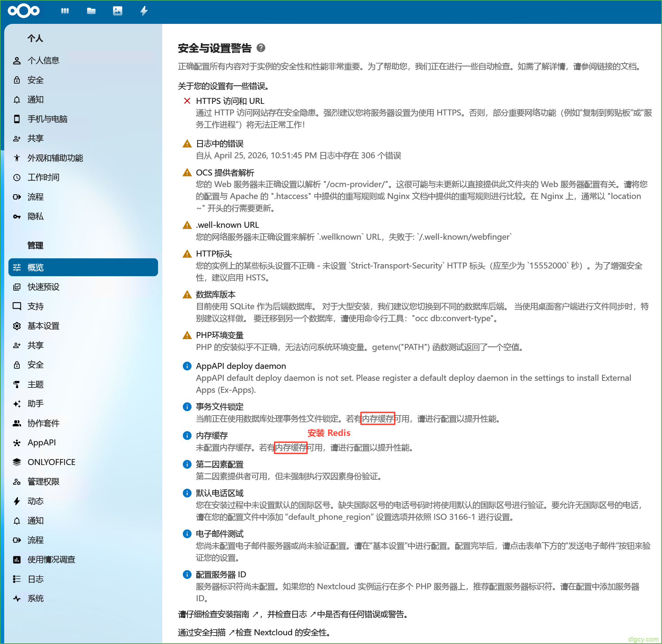Screen dimensions: 662x644
Task: Select the highlighted 概览 sidebar item
Action: [83, 267]
